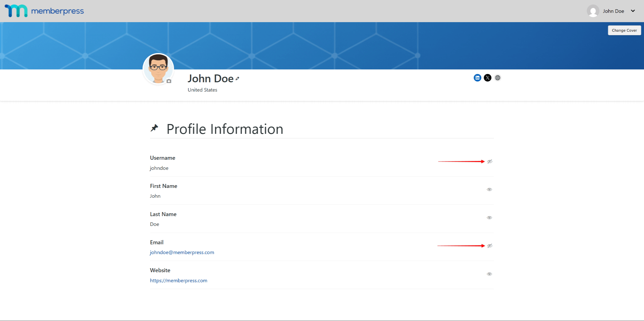This screenshot has width=644, height=321.
Task: Toggle Username field visibility eye
Action: [489, 162]
